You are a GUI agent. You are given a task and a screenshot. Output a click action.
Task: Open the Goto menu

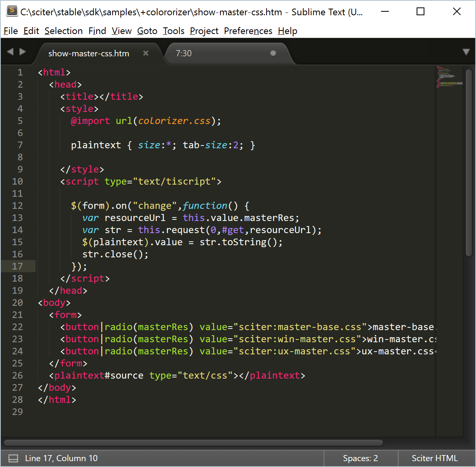pyautogui.click(x=147, y=31)
